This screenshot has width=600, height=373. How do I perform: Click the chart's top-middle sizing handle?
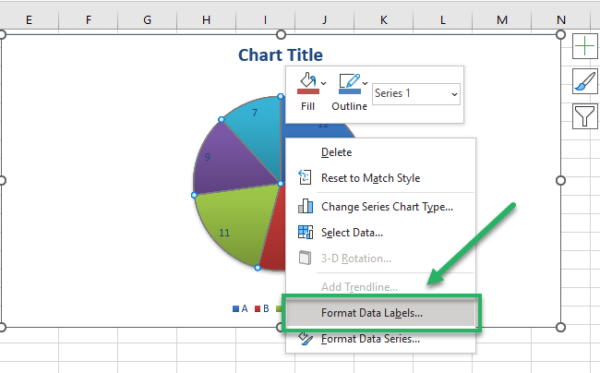(281, 35)
